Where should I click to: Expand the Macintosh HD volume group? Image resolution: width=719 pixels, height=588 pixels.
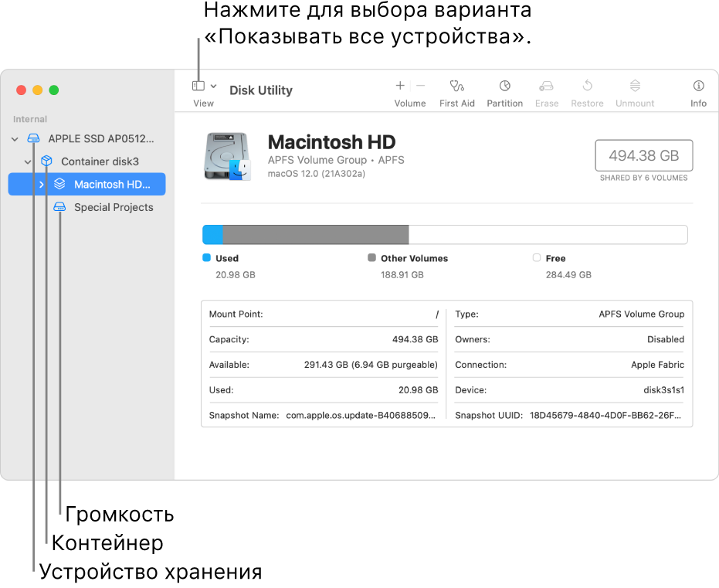(x=41, y=185)
